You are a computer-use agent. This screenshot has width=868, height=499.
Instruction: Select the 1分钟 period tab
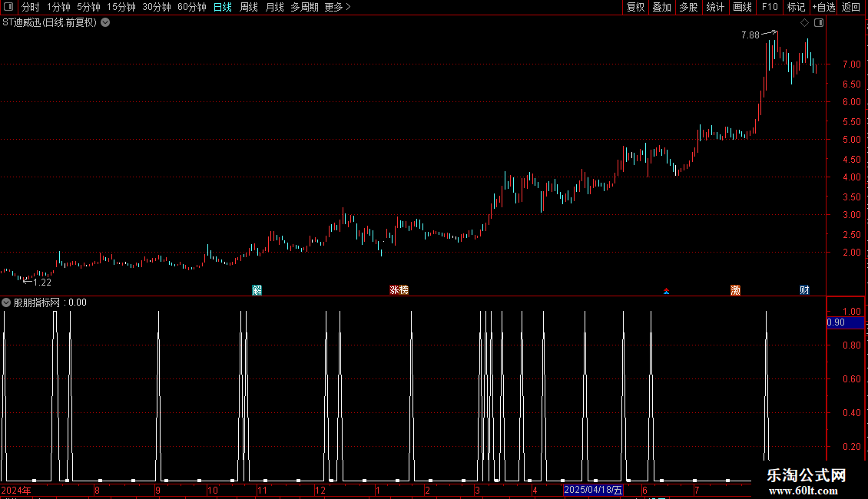click(58, 7)
